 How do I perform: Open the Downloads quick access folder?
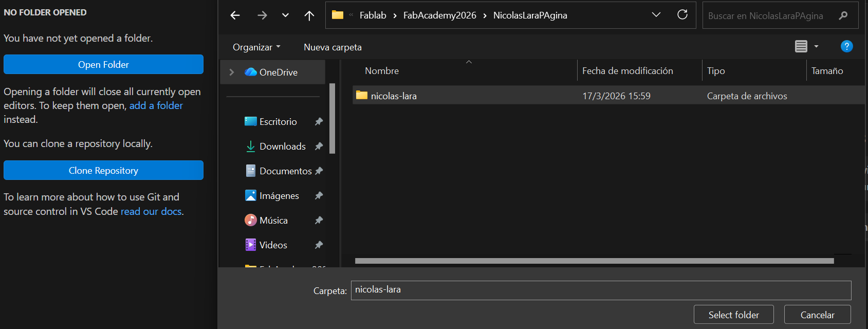pos(282,147)
